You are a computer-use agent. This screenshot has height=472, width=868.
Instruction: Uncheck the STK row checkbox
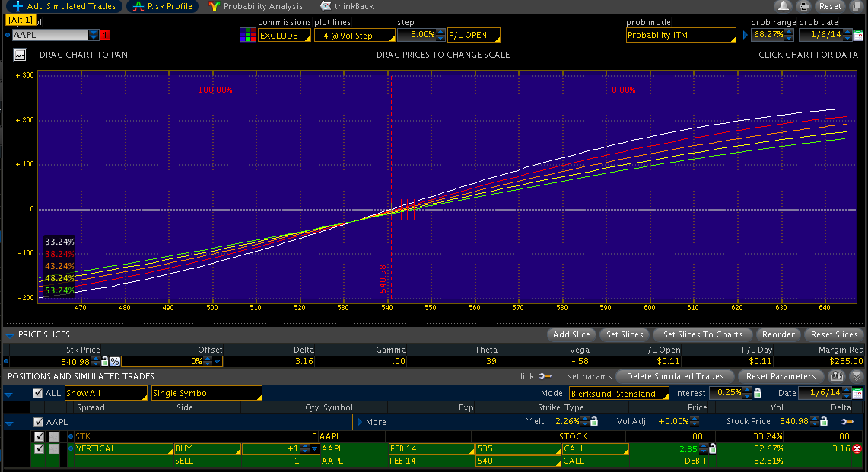[x=39, y=436]
